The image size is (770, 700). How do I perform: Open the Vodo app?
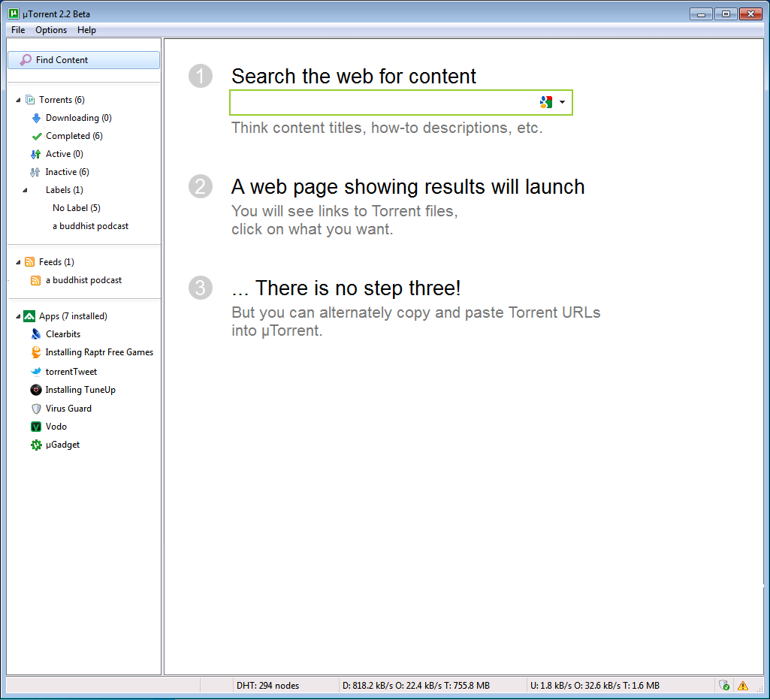pos(56,427)
